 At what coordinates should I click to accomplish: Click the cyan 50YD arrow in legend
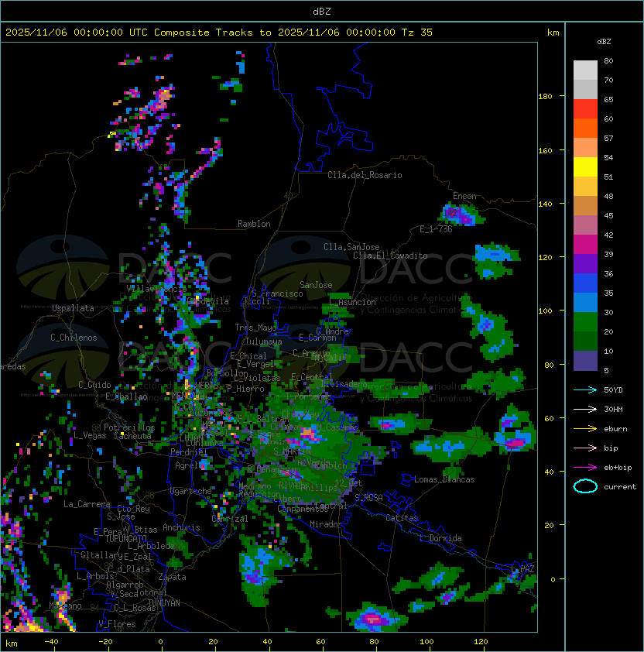pos(585,390)
